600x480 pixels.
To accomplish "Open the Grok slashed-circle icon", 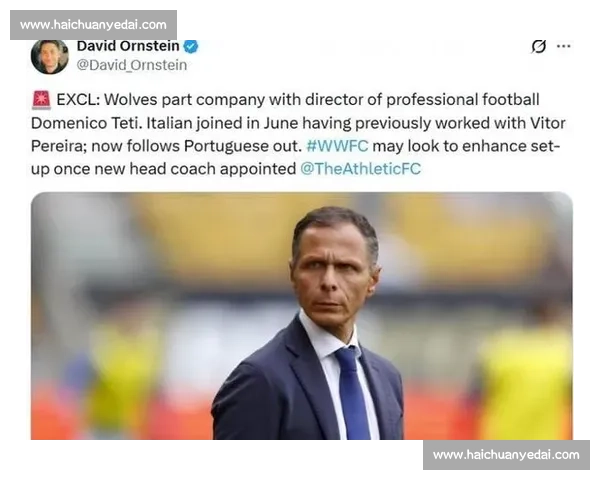I will point(539,47).
